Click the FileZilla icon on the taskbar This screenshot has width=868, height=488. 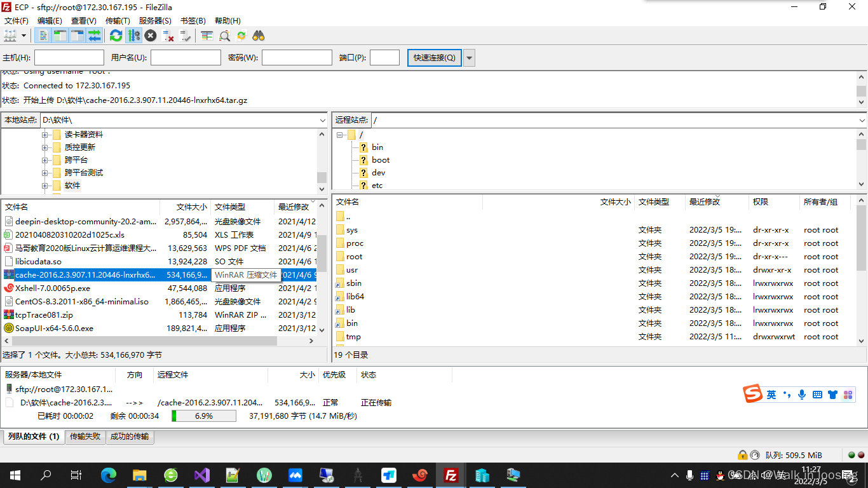[x=451, y=475]
